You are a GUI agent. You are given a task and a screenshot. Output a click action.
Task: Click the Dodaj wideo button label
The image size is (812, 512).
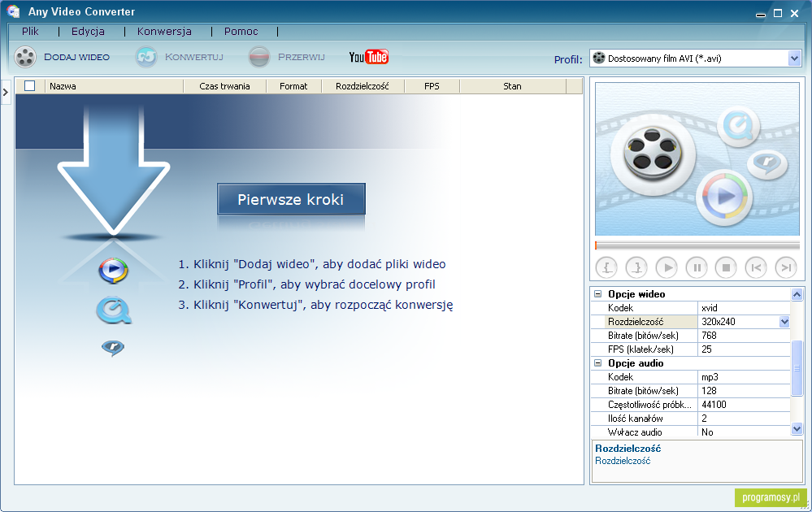[x=76, y=57]
